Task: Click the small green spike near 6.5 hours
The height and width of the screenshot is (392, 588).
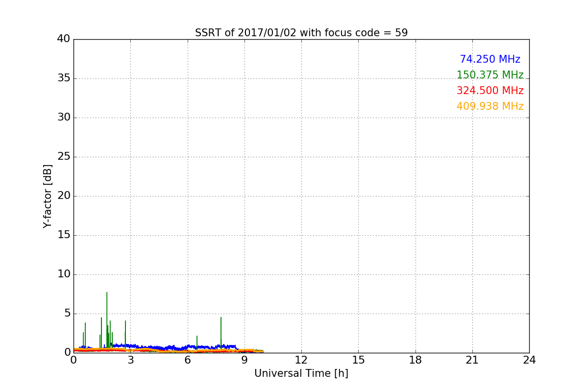Action: click(197, 342)
